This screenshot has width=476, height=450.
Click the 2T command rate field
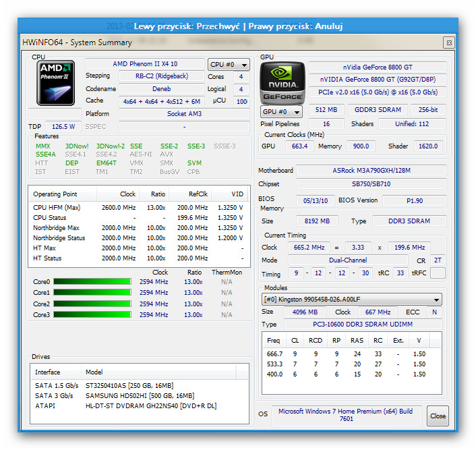pos(438,260)
